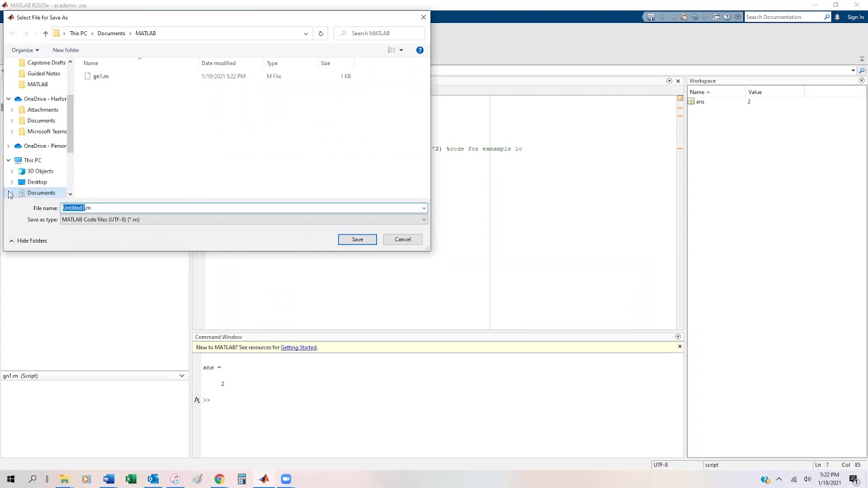Select Desktop in folder tree

pos(37,182)
